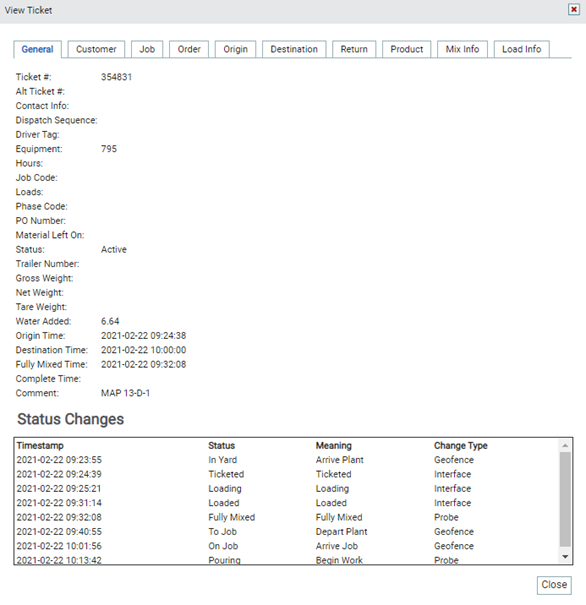
Task: Click the comment MAP 13-D-1
Action: tap(125, 393)
